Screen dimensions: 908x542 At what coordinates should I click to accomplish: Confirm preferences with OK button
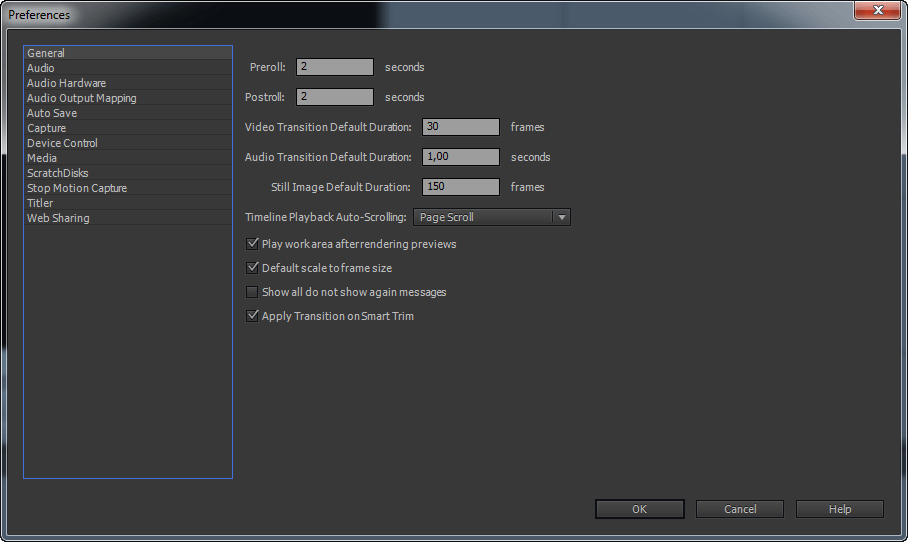point(639,509)
